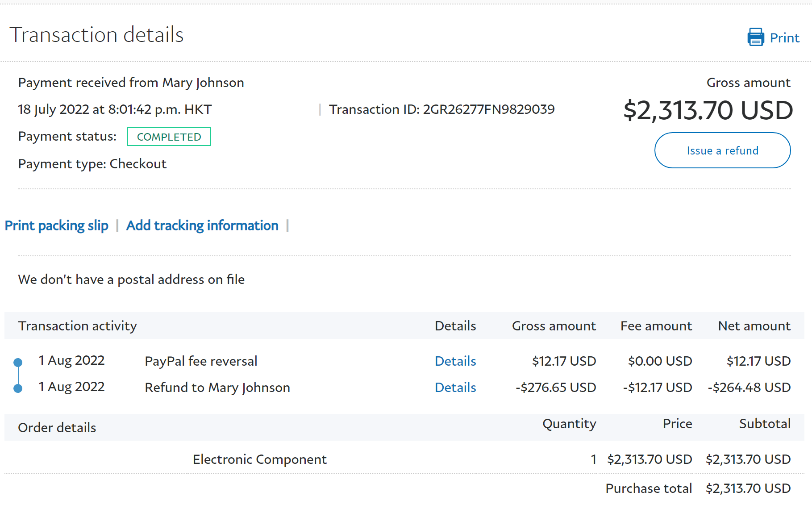812x509 pixels.
Task: Click the Refund to Mary Johnson label
Action: (x=217, y=387)
